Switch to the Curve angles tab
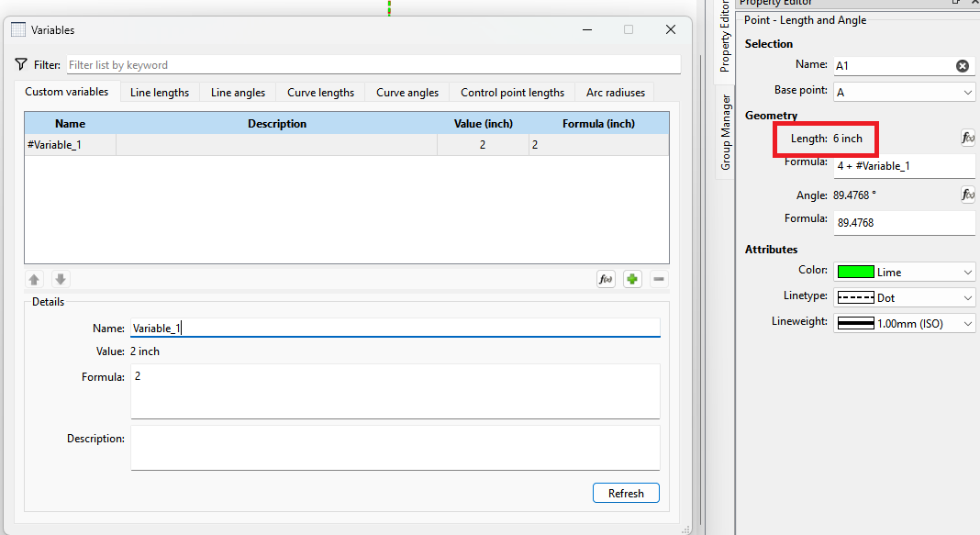The width and height of the screenshot is (980, 535). [x=406, y=92]
